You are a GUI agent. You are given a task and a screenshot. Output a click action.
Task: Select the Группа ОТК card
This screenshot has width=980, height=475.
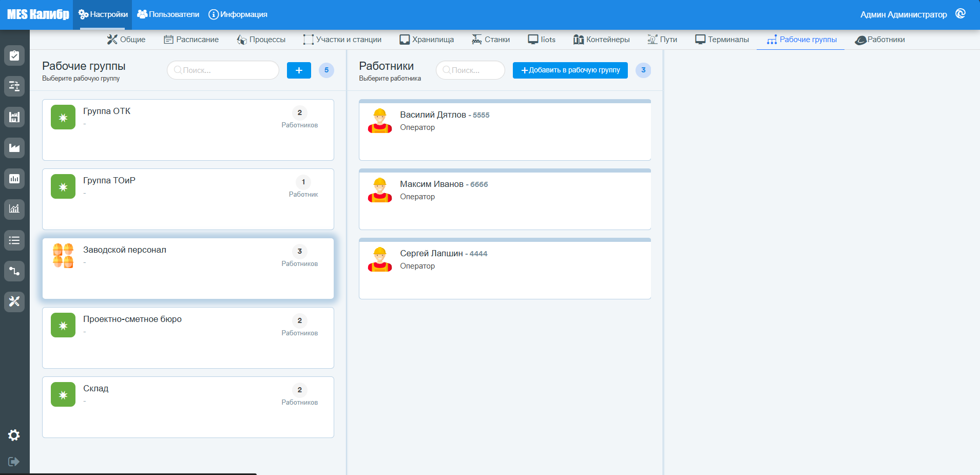click(188, 130)
